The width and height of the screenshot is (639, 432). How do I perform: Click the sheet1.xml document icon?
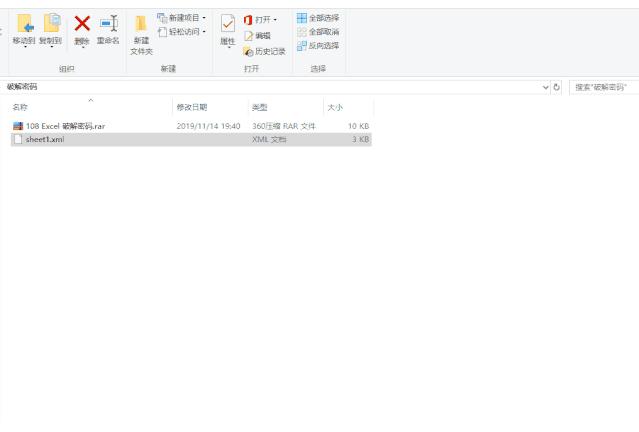tap(18, 139)
